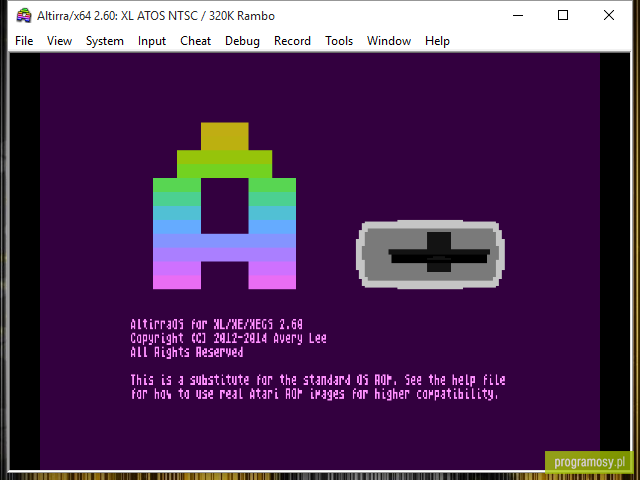Viewport: 640px width, 480px height.
Task: Maximize the Altirra window
Action: pos(563,16)
